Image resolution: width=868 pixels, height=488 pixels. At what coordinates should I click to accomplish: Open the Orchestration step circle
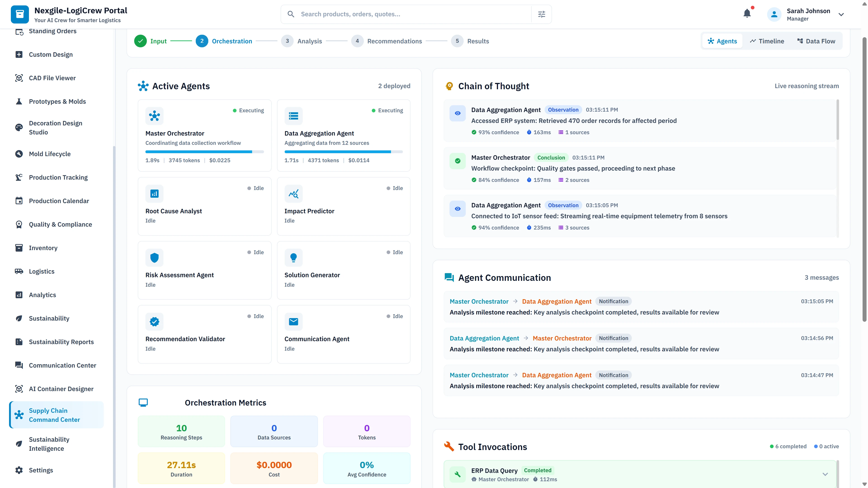point(202,41)
